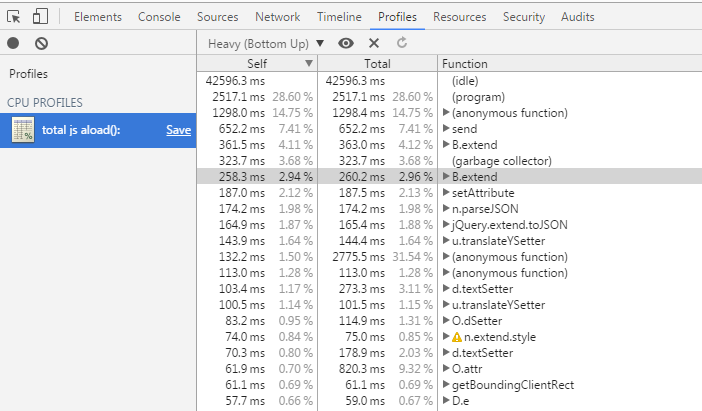The height and width of the screenshot is (411, 702).
Task: Select the total js aload() profile
Action: point(98,130)
